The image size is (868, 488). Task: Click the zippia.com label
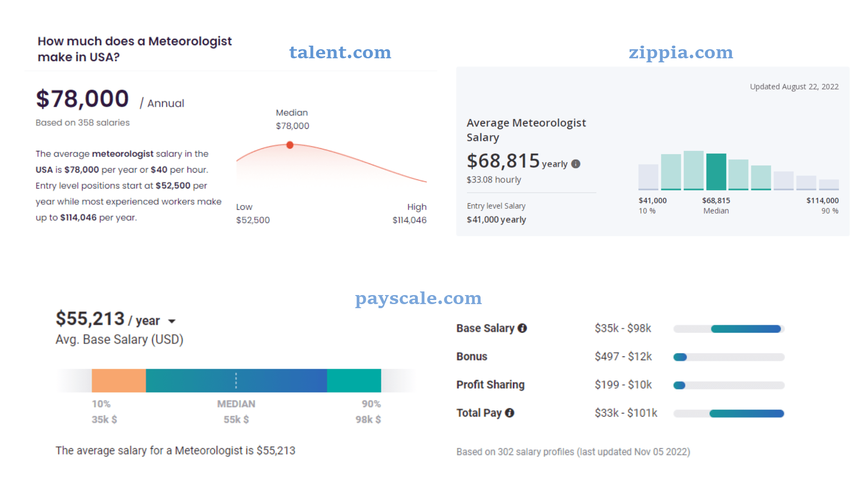pyautogui.click(x=681, y=52)
